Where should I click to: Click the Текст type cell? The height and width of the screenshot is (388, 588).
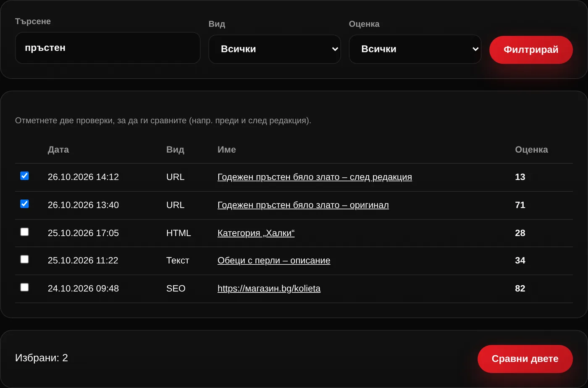pyautogui.click(x=178, y=260)
